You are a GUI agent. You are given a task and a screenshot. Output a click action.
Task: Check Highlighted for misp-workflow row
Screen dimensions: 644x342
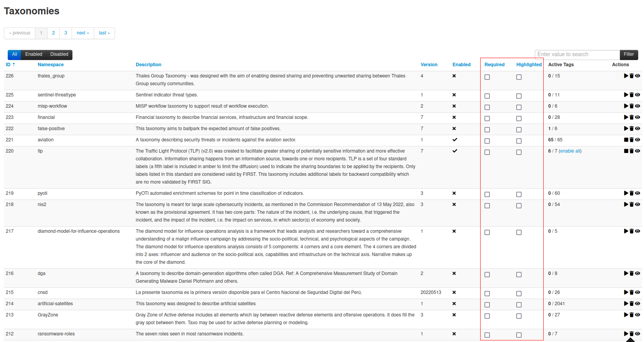(x=519, y=107)
